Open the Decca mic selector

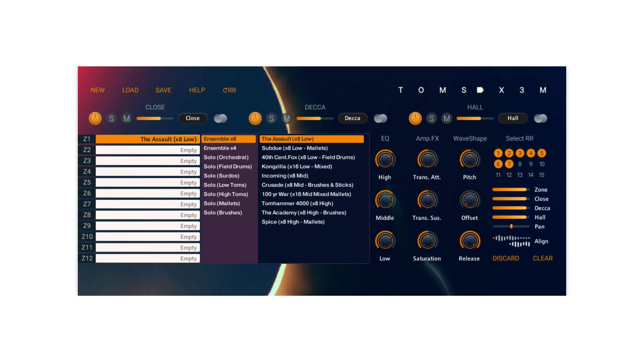click(353, 118)
